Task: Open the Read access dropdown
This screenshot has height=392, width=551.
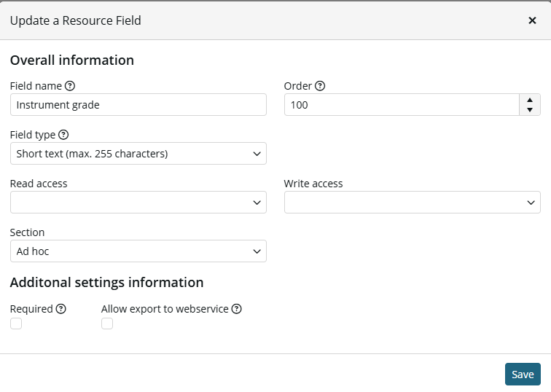Action: click(138, 203)
